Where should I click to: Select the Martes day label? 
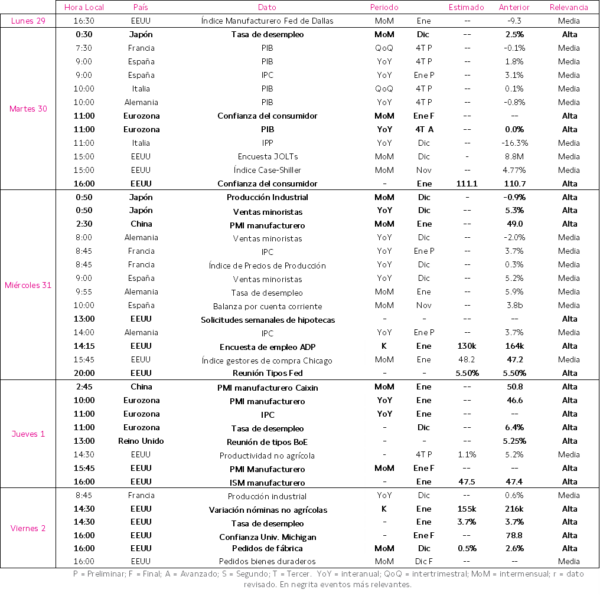28,108
